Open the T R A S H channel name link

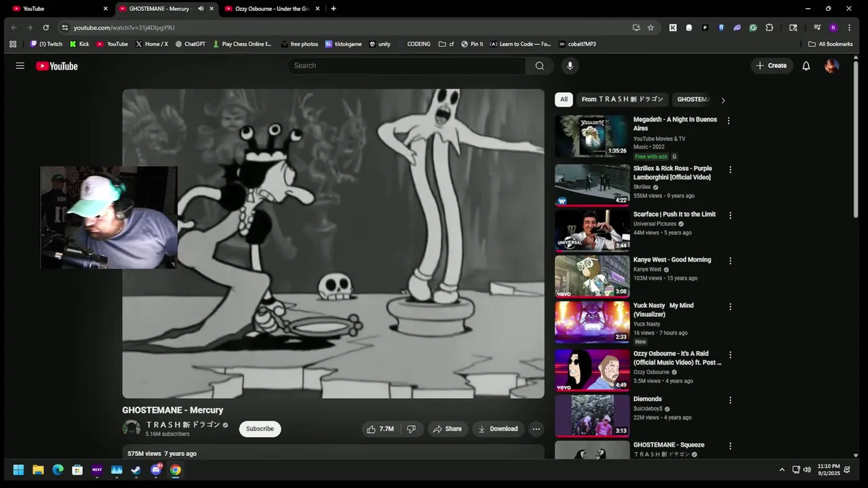183,425
